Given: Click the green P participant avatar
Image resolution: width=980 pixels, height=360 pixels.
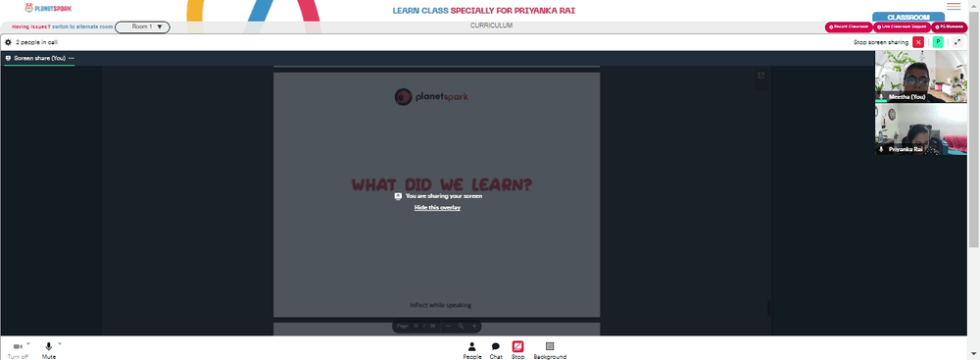Looking at the screenshot, I should pos(938,42).
